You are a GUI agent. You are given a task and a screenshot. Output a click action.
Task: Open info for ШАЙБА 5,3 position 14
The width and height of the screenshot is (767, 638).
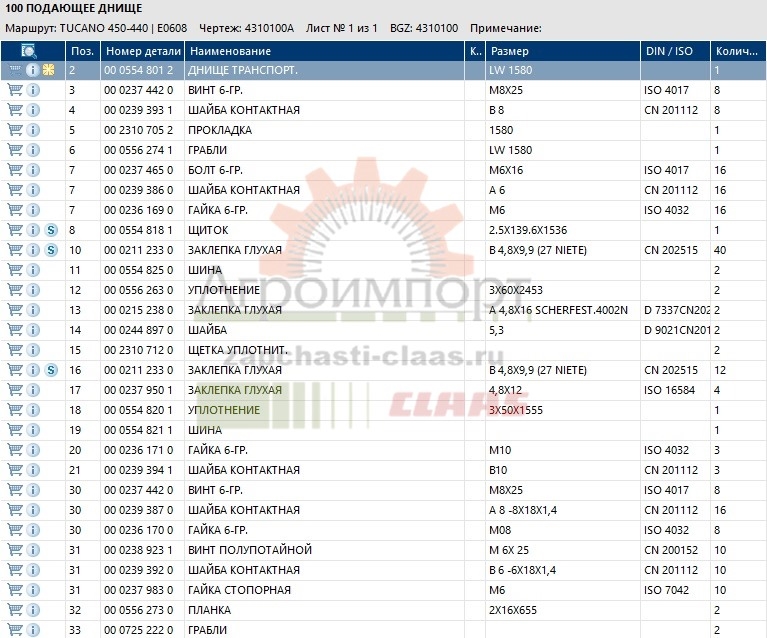pos(33,330)
